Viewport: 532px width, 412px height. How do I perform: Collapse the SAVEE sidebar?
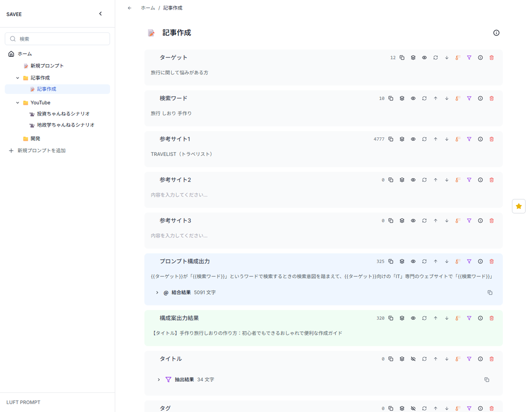pyautogui.click(x=101, y=14)
